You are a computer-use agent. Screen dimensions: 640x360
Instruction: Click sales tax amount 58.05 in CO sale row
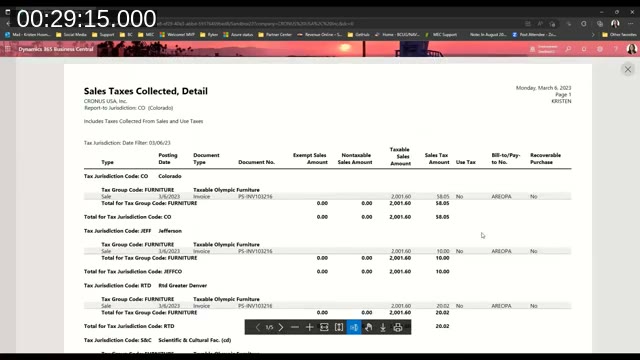pyautogui.click(x=442, y=196)
